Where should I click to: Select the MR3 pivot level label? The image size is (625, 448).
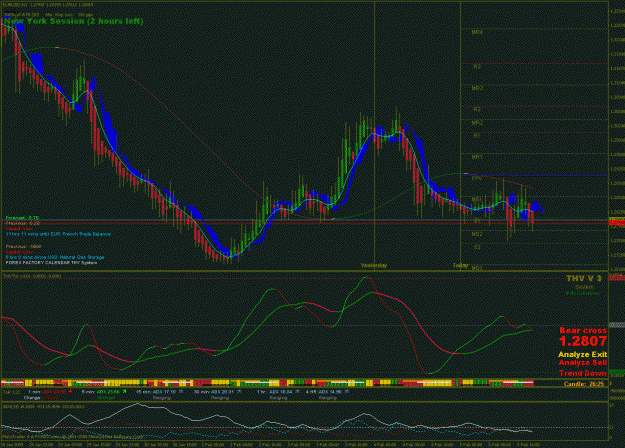pyautogui.click(x=477, y=88)
